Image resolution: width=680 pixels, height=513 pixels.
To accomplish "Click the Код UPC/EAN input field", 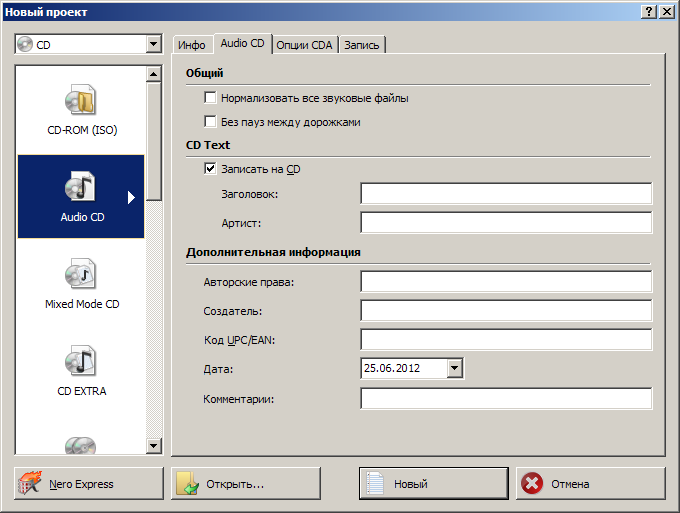I will (x=506, y=340).
